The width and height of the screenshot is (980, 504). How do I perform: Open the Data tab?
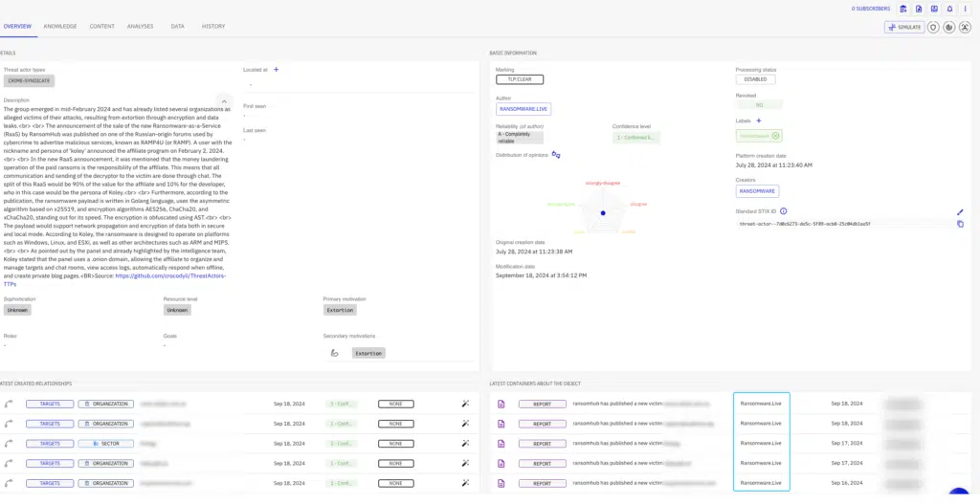click(177, 26)
